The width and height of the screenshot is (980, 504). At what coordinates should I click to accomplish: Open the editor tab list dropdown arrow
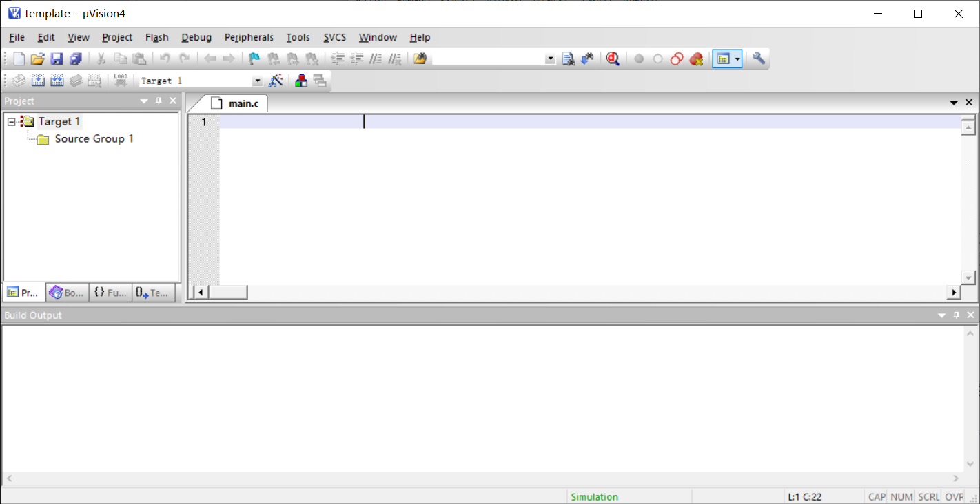click(954, 103)
